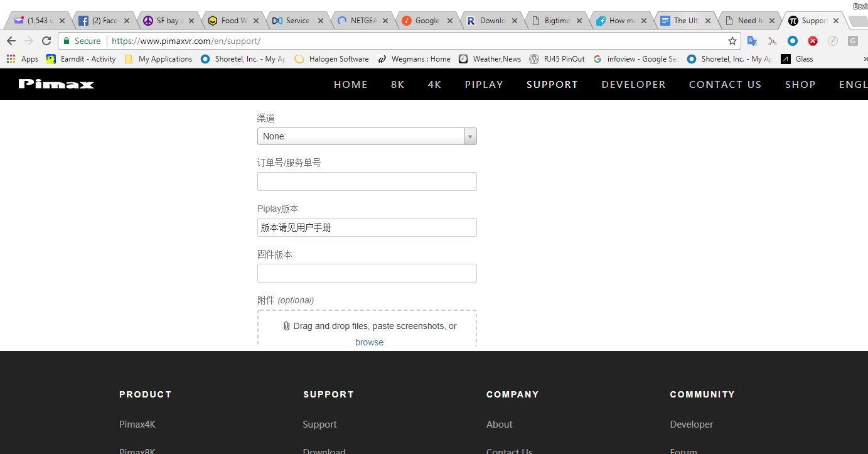Open the ENGLISH language menu in navigation
The height and width of the screenshot is (454, 868).
853,84
